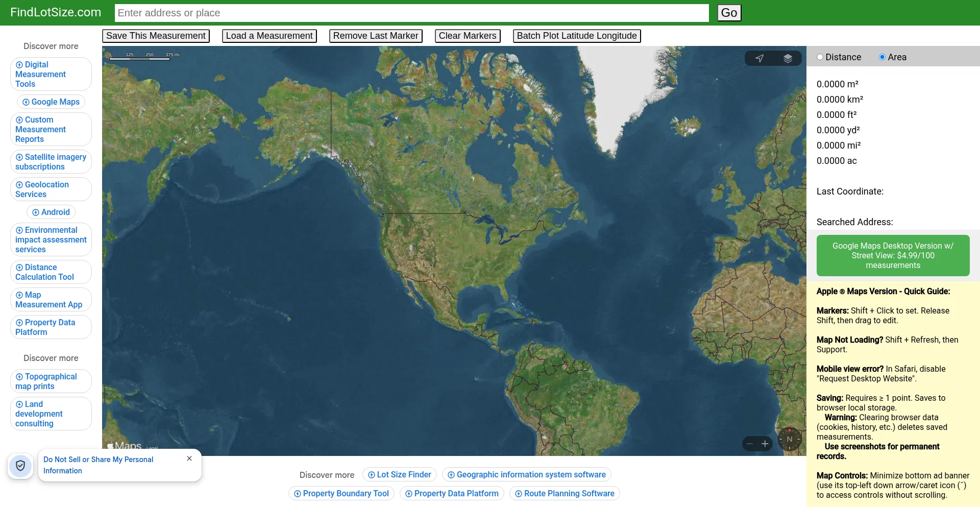
Task: Open Geolocation Services link
Action: coord(51,189)
